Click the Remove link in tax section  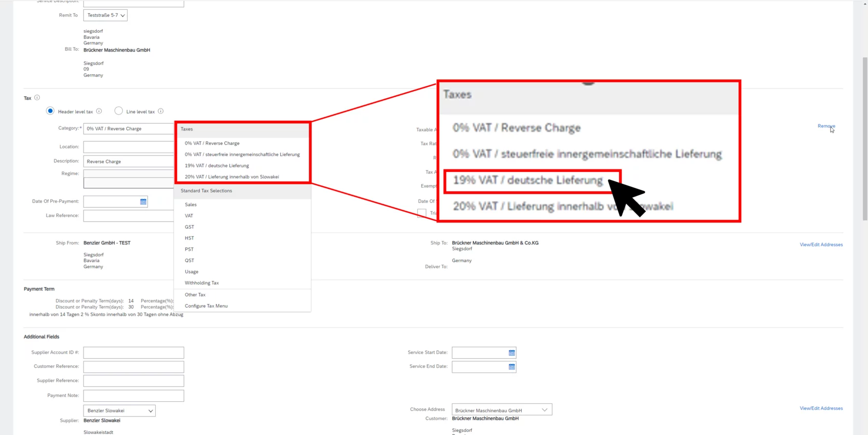(x=826, y=126)
